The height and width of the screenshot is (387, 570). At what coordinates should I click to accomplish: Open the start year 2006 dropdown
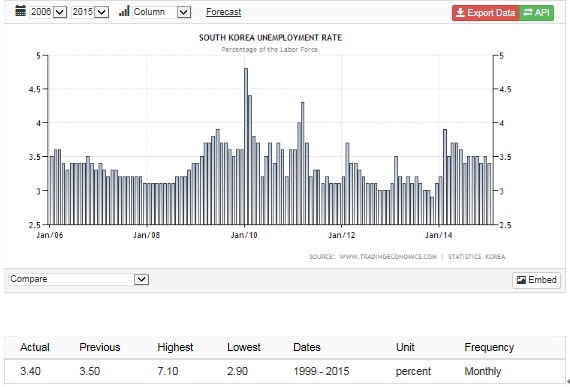coord(48,12)
